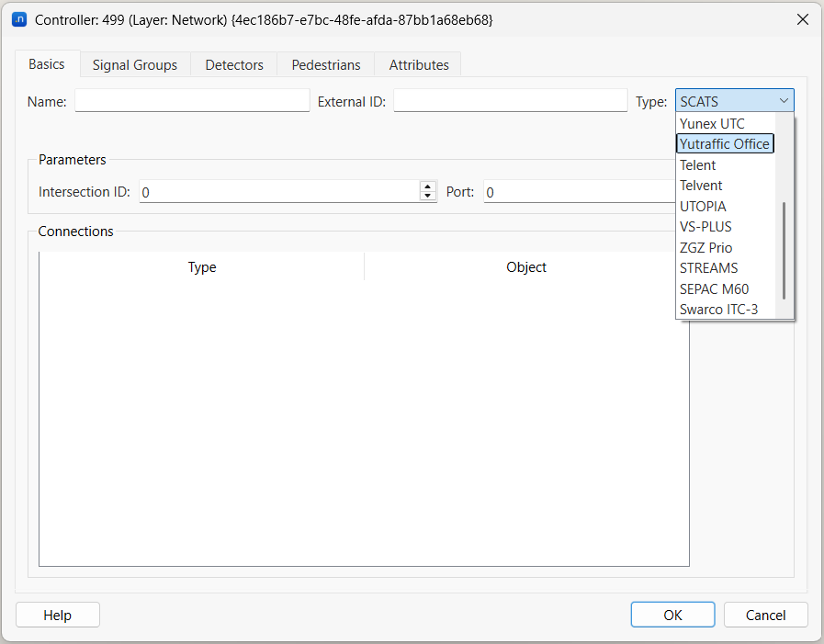Click into the Name input field
The height and width of the screenshot is (644, 824).
[x=192, y=100]
